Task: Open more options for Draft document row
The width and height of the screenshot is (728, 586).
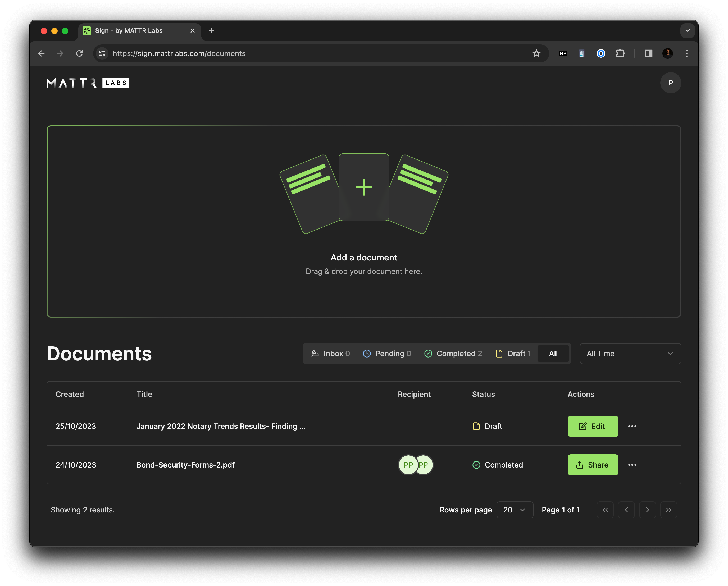Action: (632, 426)
